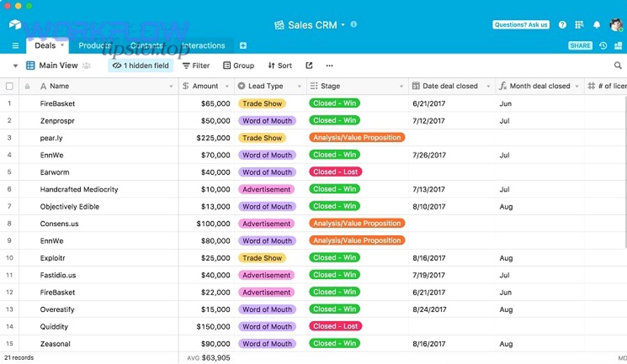Click the collaborators icon next to Main View

[x=86, y=65]
